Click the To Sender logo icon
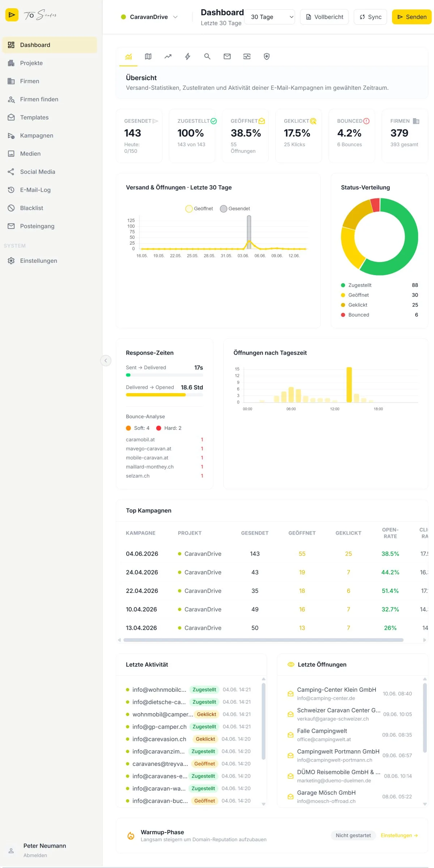The height and width of the screenshot is (868, 434). (12, 15)
